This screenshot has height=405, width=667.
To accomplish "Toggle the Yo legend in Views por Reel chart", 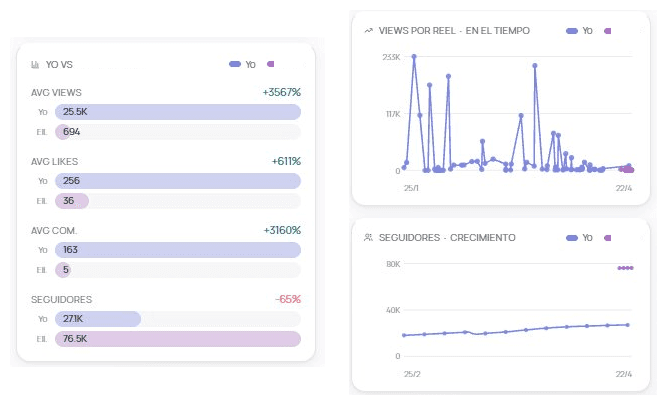I will pos(579,31).
